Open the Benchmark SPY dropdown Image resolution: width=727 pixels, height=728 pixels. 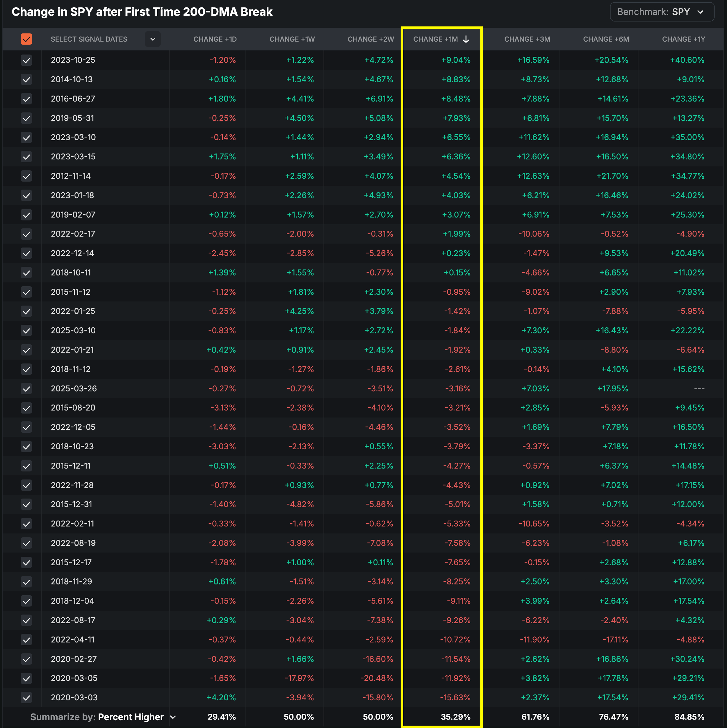pos(662,12)
